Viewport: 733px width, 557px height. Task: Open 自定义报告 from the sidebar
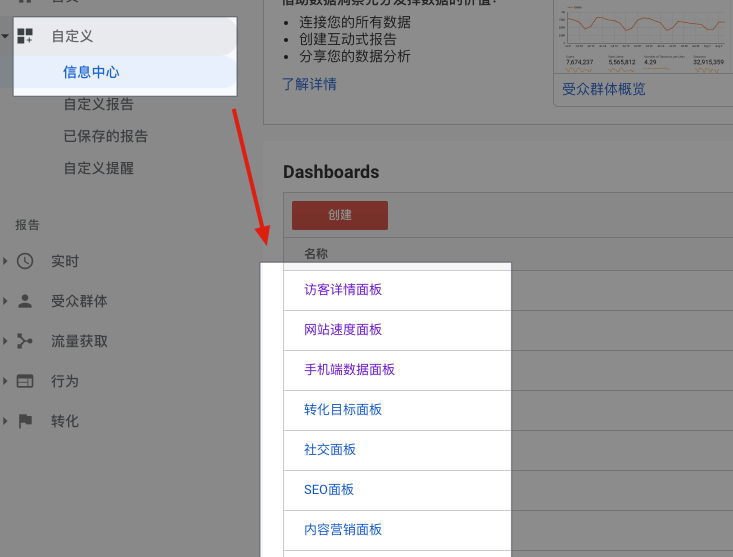point(98,104)
